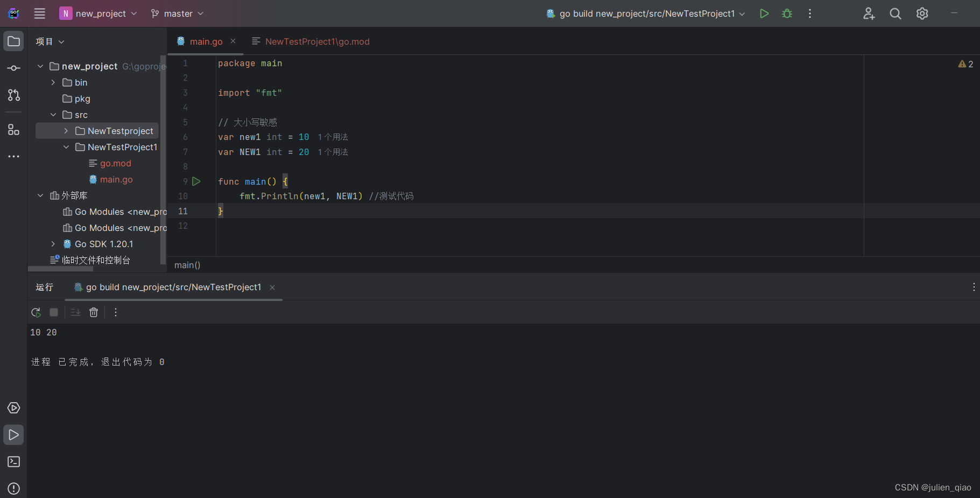Rerun the program in Run panel

[x=36, y=312]
